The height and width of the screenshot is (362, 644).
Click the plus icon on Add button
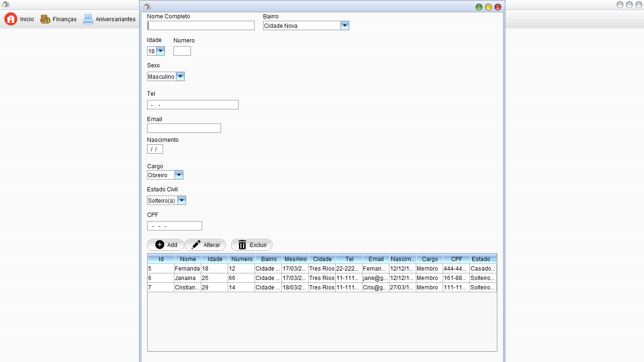160,245
